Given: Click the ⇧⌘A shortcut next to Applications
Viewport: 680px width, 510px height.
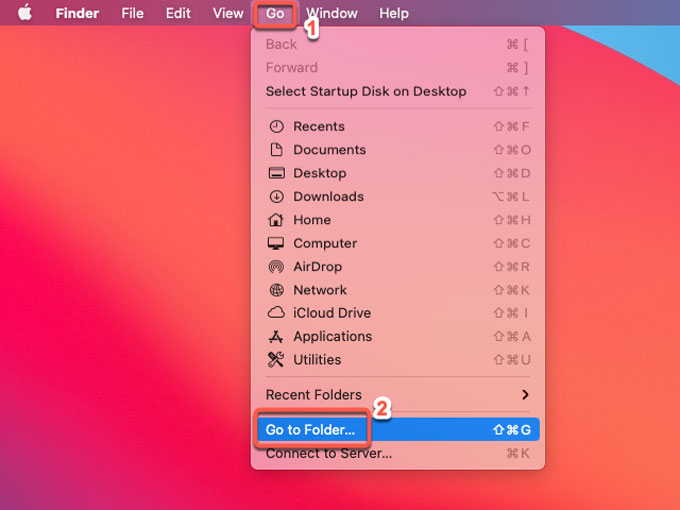Looking at the screenshot, I should 512,337.
